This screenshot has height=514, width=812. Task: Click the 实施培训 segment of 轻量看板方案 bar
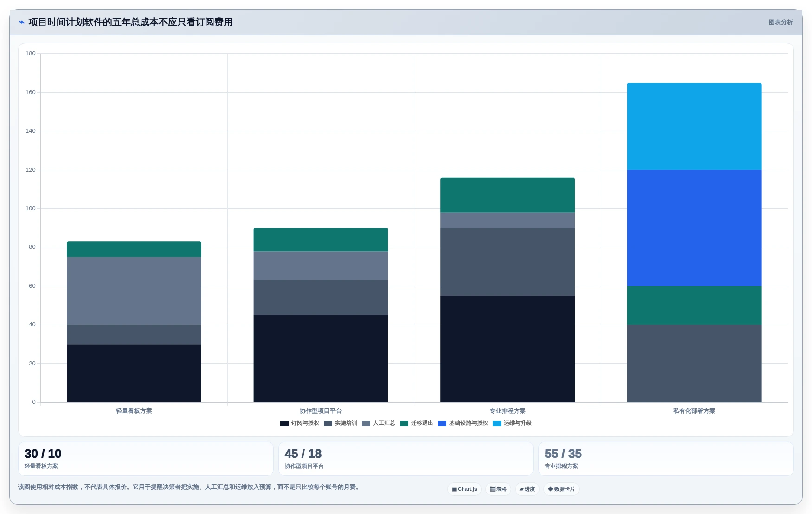click(x=134, y=334)
